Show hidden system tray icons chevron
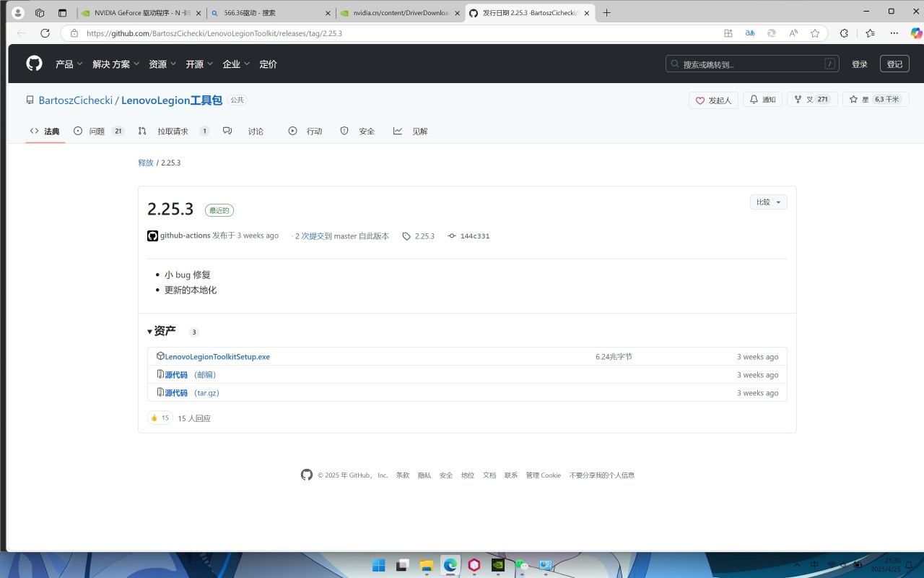This screenshot has height=578, width=924. click(x=797, y=565)
